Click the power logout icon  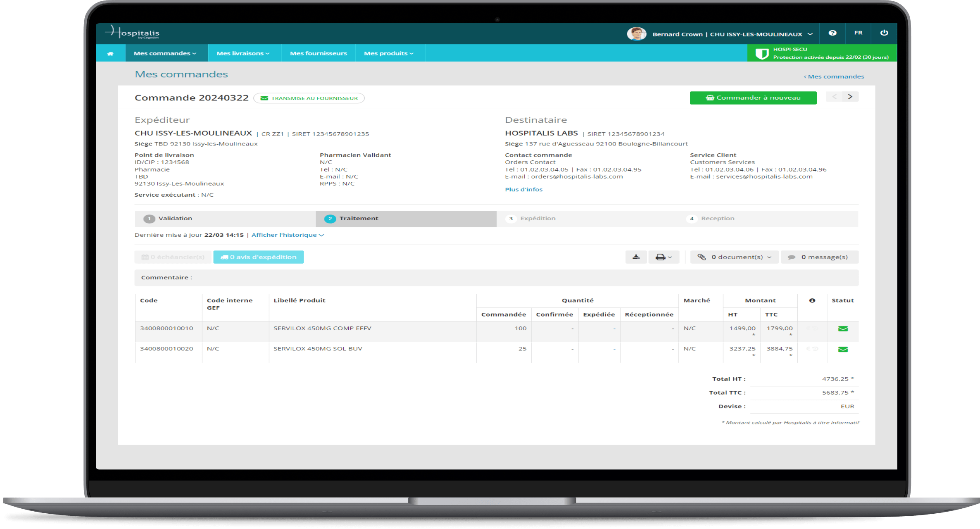(x=884, y=33)
